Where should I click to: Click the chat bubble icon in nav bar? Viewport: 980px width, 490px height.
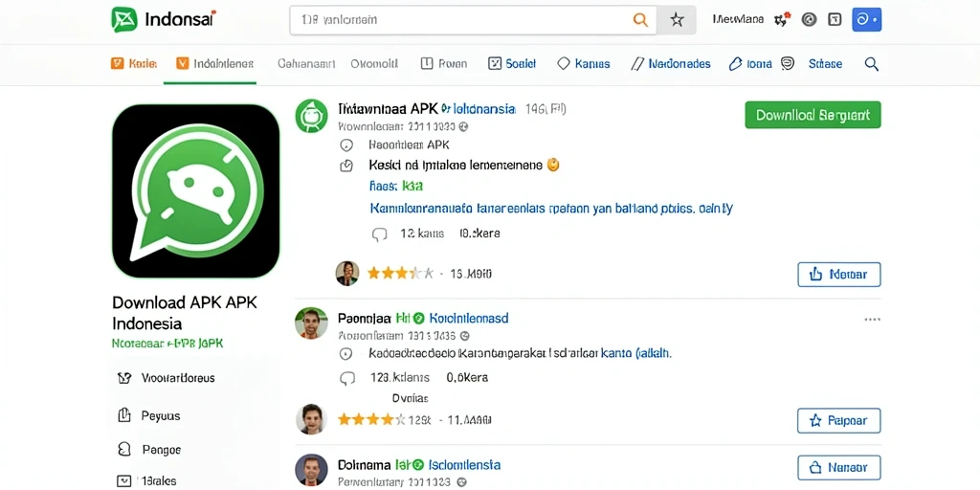[x=788, y=63]
